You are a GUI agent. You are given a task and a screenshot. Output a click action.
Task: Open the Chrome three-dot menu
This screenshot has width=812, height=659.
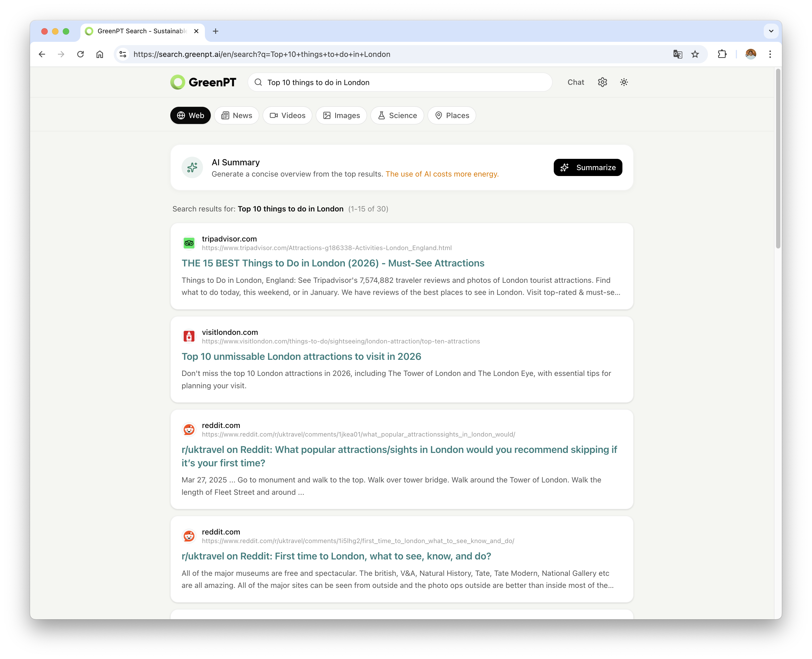tap(770, 54)
